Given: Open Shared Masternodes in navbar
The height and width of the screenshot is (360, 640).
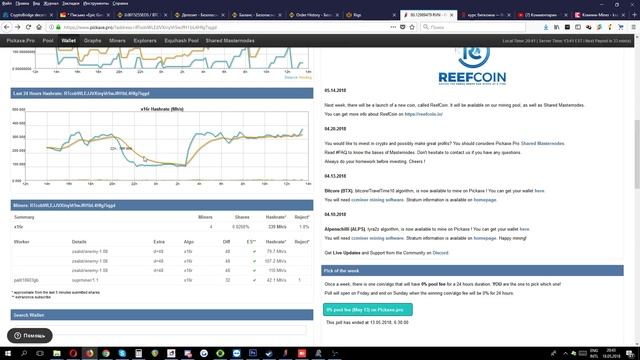Looking at the screenshot, I should (x=230, y=41).
